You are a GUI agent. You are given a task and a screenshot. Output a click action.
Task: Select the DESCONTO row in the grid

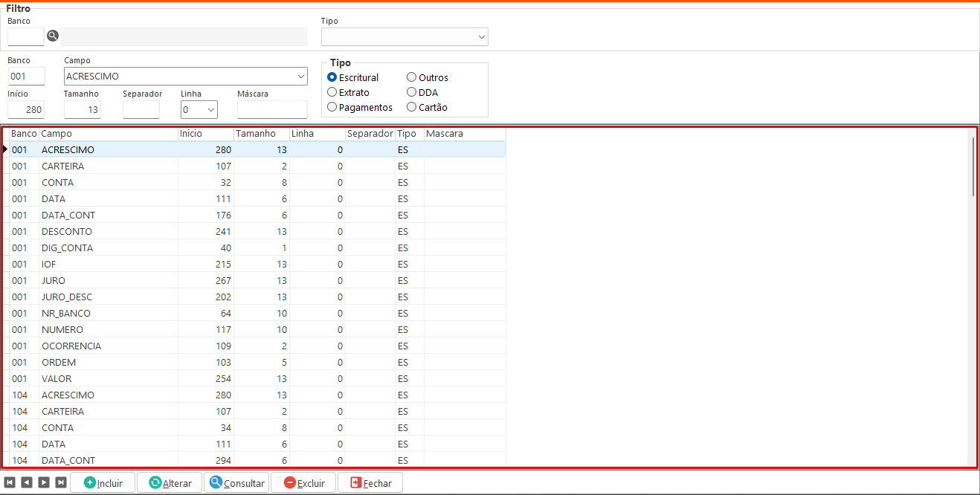(67, 231)
